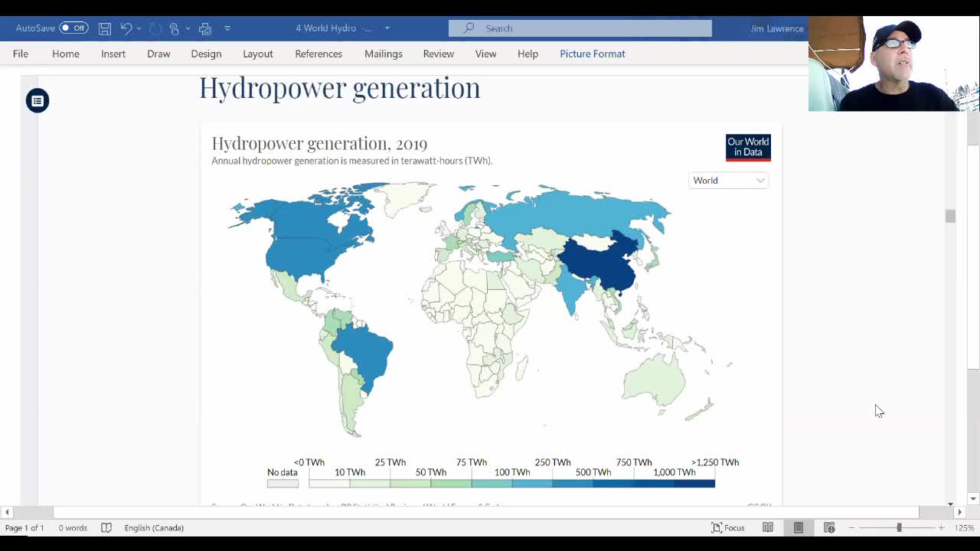The width and height of the screenshot is (980, 551).
Task: Click the greyed Redo icon
Action: click(x=155, y=28)
